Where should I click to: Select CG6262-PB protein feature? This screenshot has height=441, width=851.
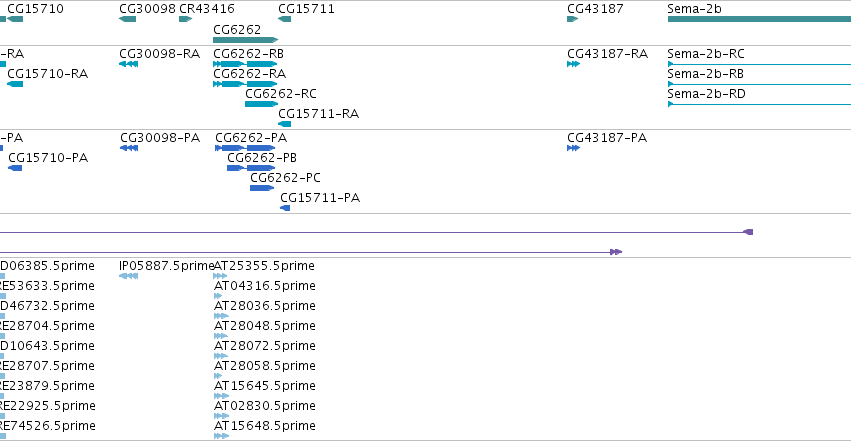pyautogui.click(x=251, y=168)
